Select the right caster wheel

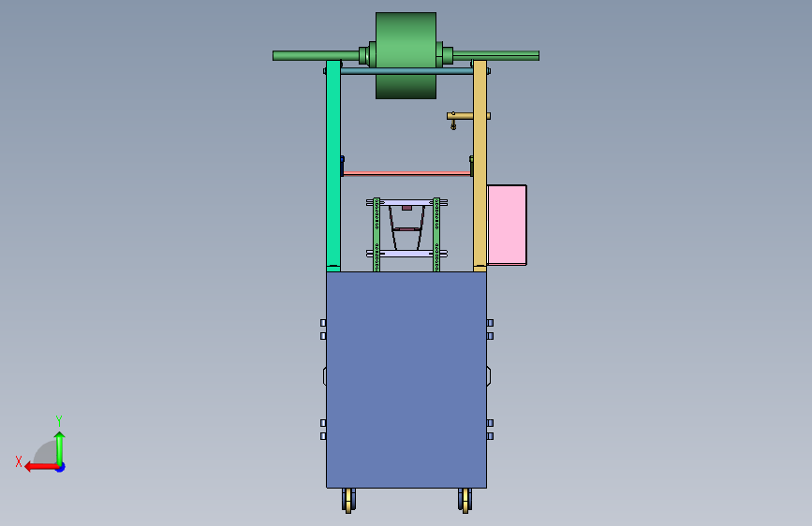465,501
